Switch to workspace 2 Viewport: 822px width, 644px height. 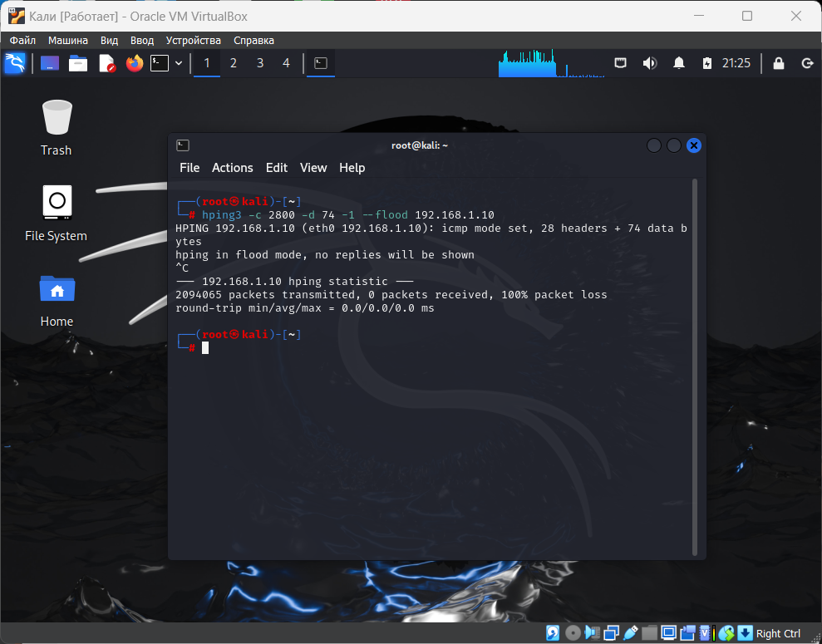pyautogui.click(x=234, y=63)
